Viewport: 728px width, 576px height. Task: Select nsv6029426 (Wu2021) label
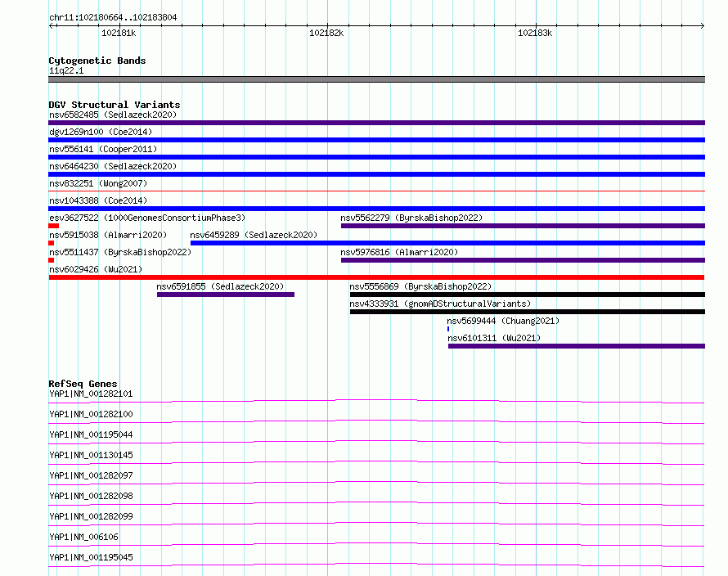(96, 269)
